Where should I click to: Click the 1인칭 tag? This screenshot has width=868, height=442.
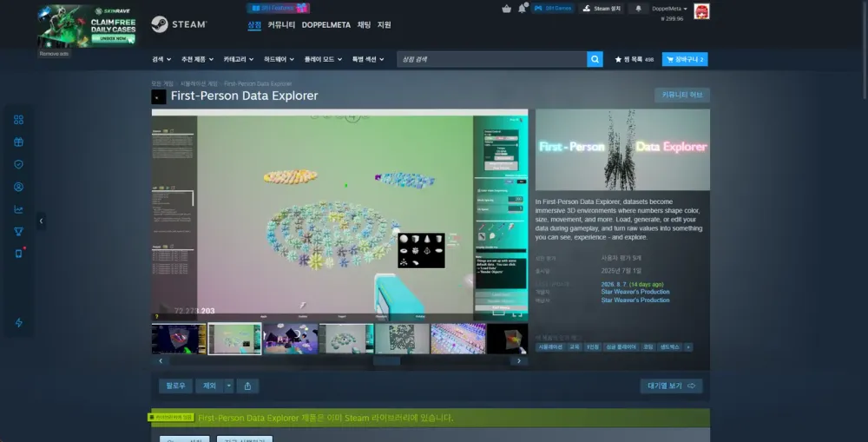coord(592,346)
